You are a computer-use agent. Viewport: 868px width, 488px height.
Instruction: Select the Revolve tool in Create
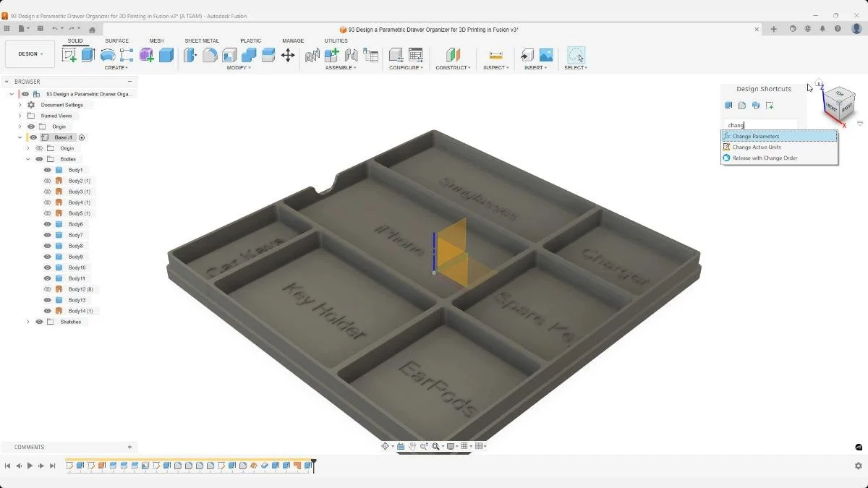coord(108,55)
